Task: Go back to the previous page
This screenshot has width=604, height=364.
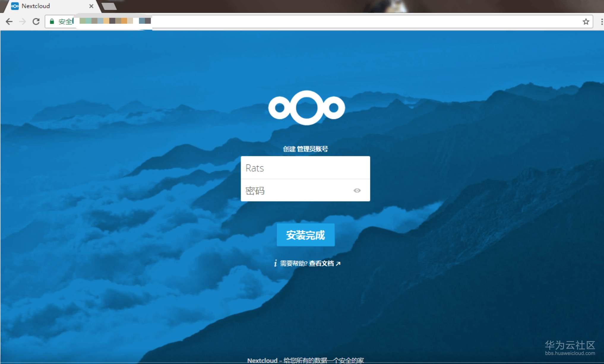Action: pos(9,21)
